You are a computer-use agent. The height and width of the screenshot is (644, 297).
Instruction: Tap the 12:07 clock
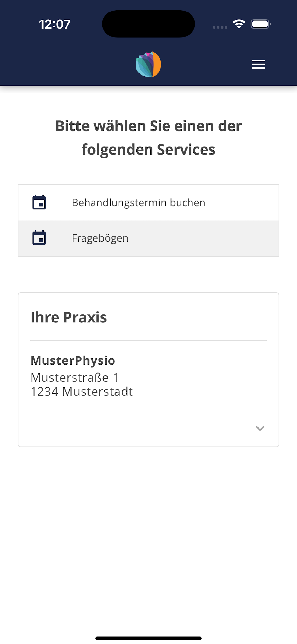[55, 24]
